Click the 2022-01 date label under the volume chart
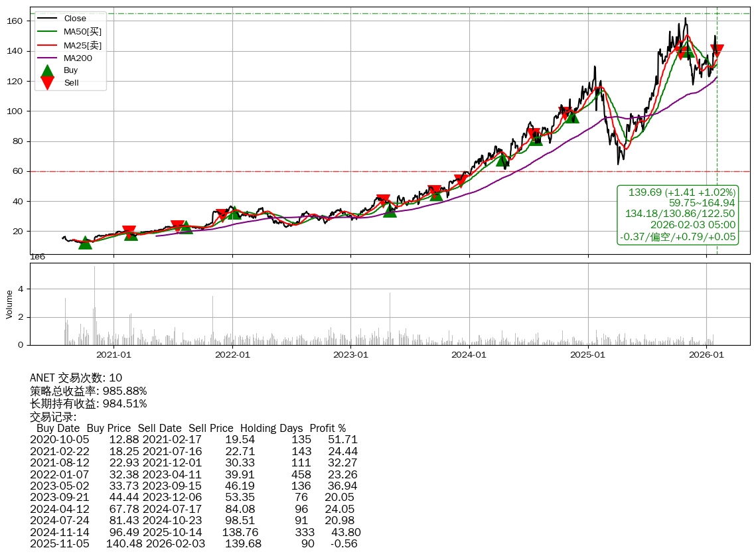756x556 pixels. pyautogui.click(x=232, y=354)
